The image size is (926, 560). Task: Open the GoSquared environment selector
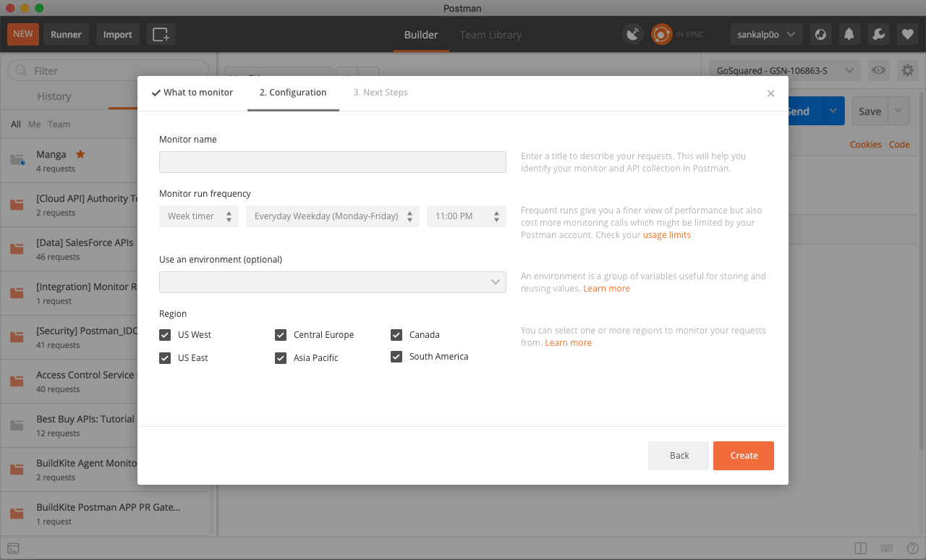pos(786,70)
